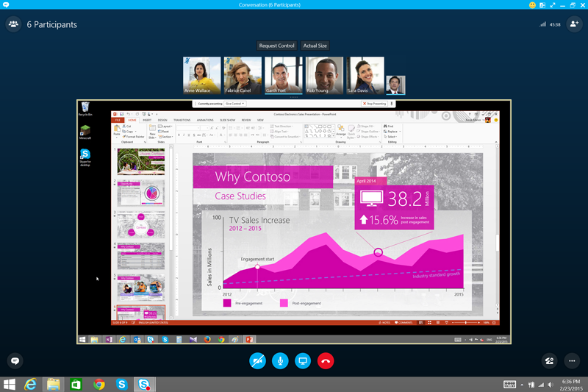Adjust PowerPoint zoom slider in status bar
Viewport: 588px width, 392px height.
pos(466,323)
